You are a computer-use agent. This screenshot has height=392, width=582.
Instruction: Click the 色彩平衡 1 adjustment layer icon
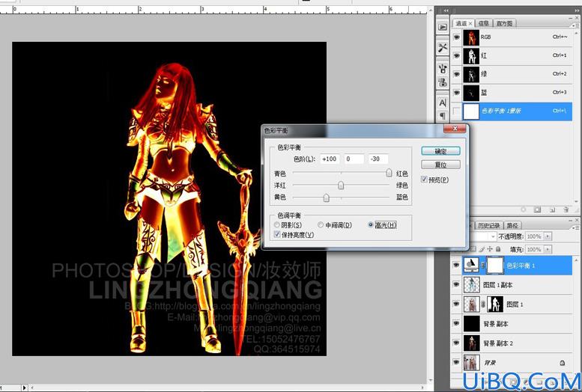tap(471, 265)
